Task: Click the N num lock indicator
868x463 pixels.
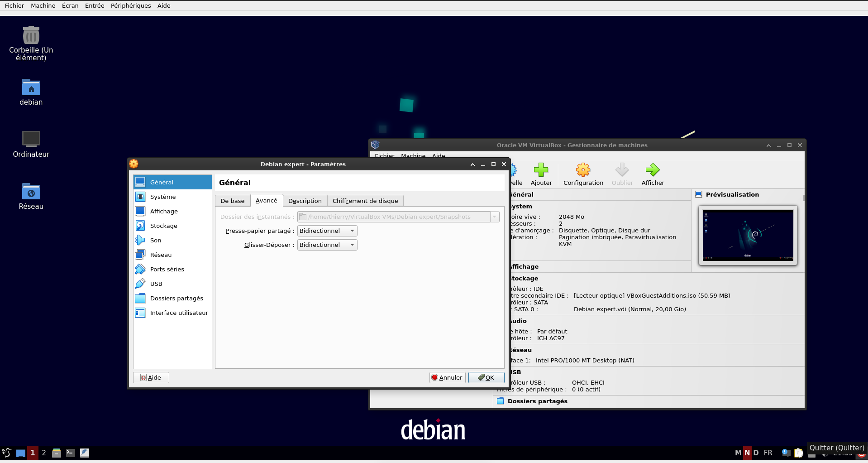Action: coord(747,453)
